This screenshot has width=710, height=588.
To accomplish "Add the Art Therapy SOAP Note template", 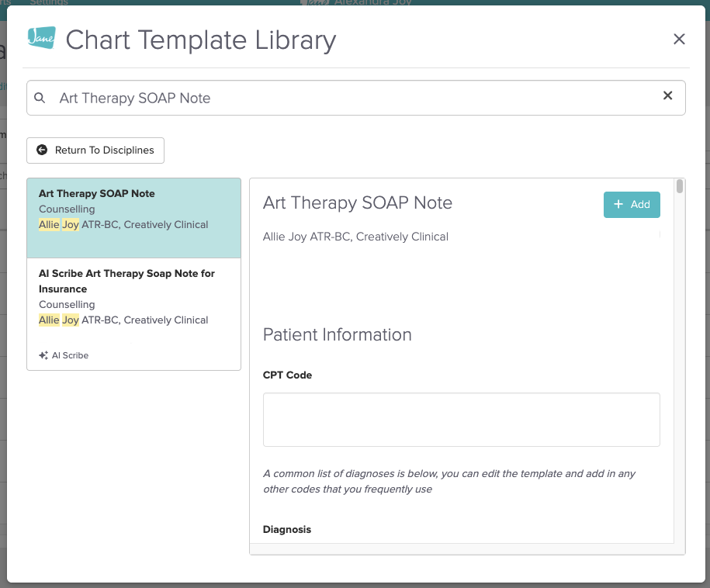I will tap(632, 205).
